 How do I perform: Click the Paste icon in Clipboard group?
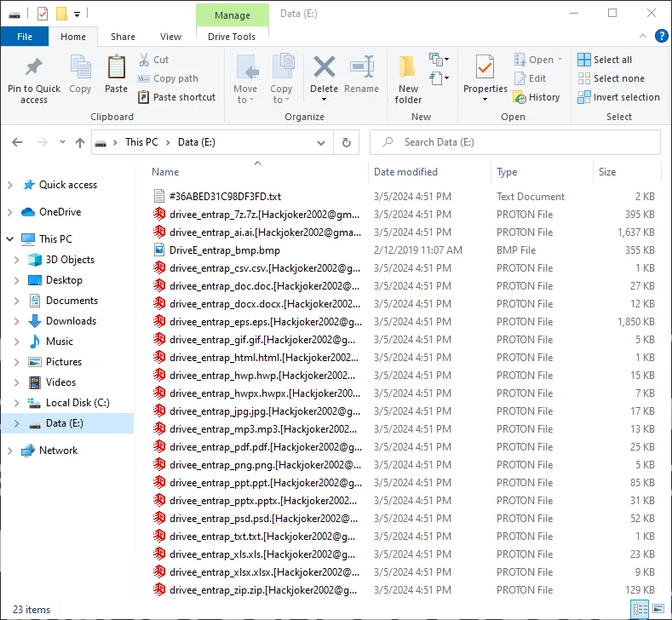(x=116, y=68)
